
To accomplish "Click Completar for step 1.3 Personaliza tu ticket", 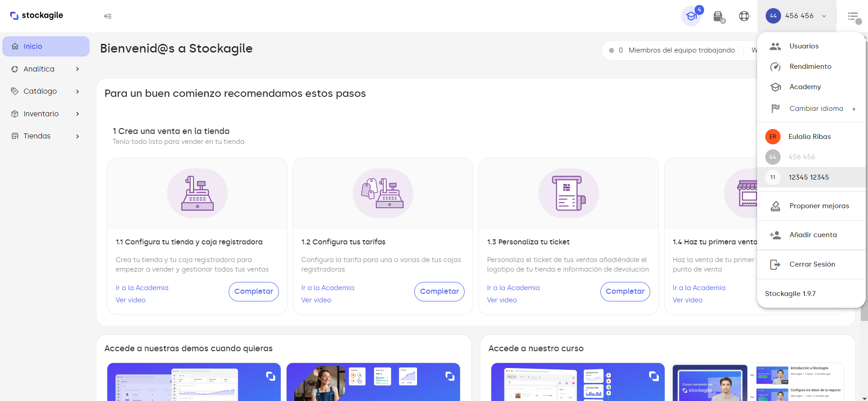I will pyautogui.click(x=625, y=291).
